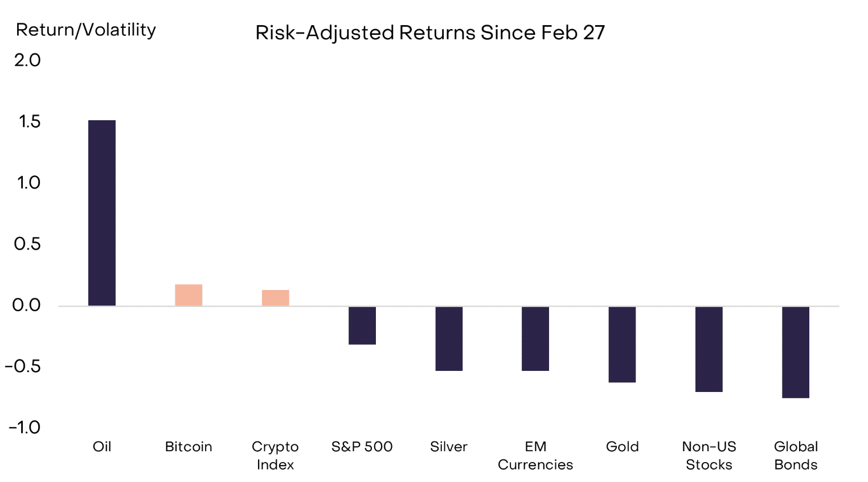Click the Silver bar

[x=449, y=338]
